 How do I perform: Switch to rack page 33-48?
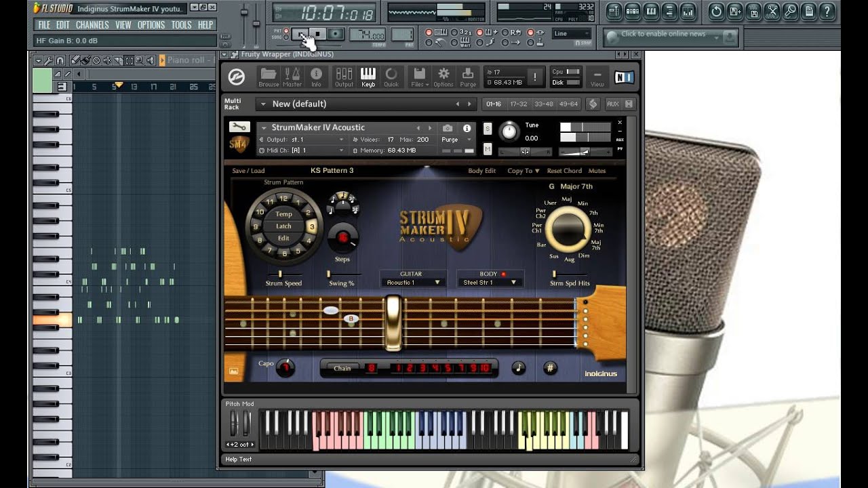point(544,104)
